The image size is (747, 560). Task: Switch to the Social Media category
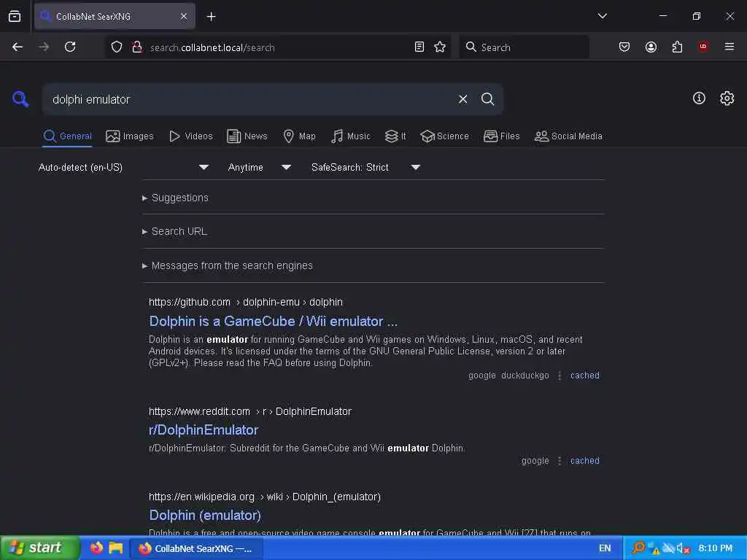pyautogui.click(x=568, y=136)
